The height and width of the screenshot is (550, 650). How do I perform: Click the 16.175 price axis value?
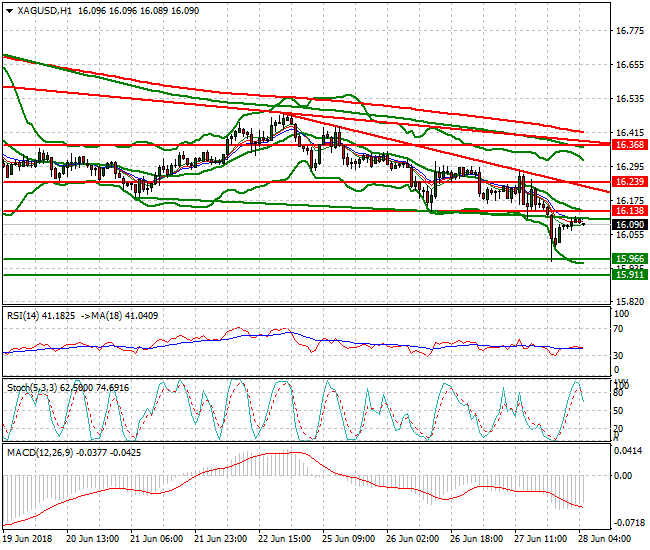pyautogui.click(x=630, y=201)
